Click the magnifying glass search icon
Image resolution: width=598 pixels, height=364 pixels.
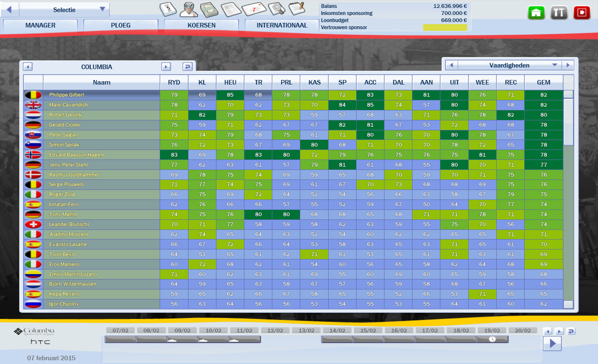276,9
